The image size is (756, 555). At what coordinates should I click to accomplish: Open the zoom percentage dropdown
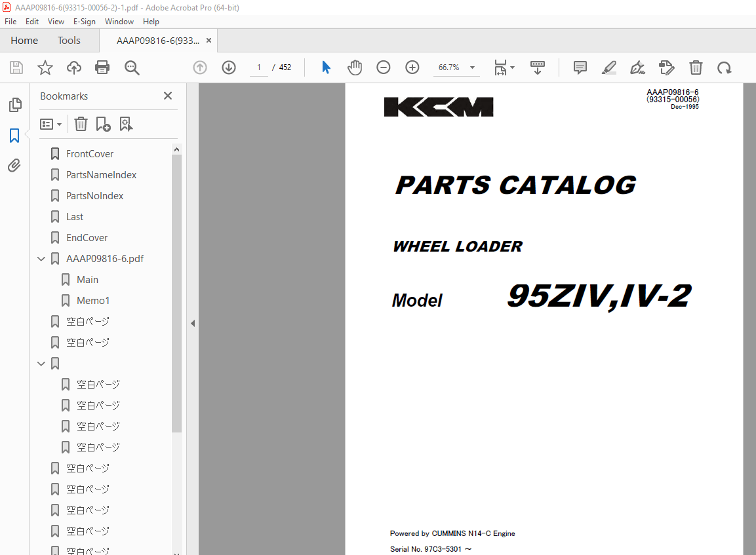471,67
